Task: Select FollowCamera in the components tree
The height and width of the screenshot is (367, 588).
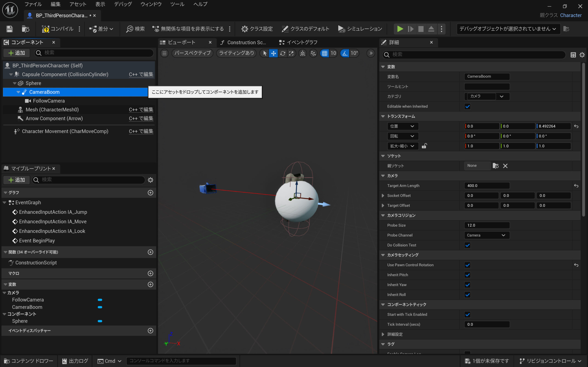Action: pyautogui.click(x=49, y=101)
